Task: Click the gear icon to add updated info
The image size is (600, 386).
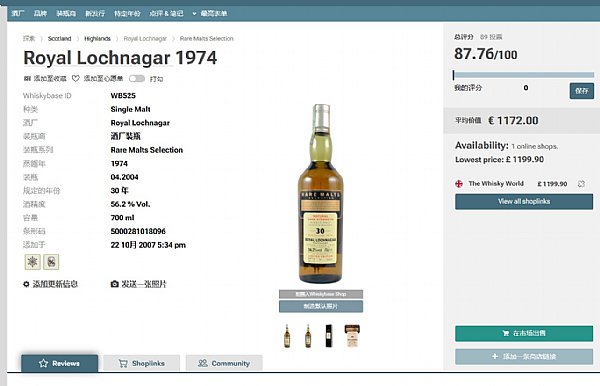Action: pyautogui.click(x=26, y=284)
